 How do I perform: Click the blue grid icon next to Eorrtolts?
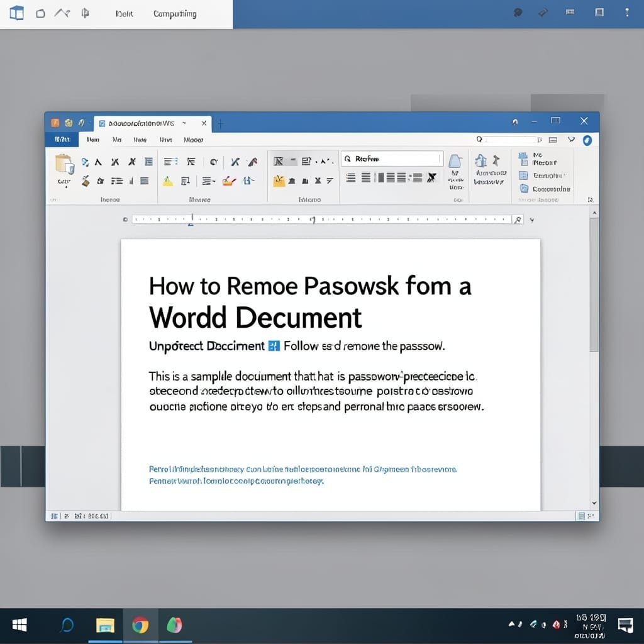tap(523, 175)
